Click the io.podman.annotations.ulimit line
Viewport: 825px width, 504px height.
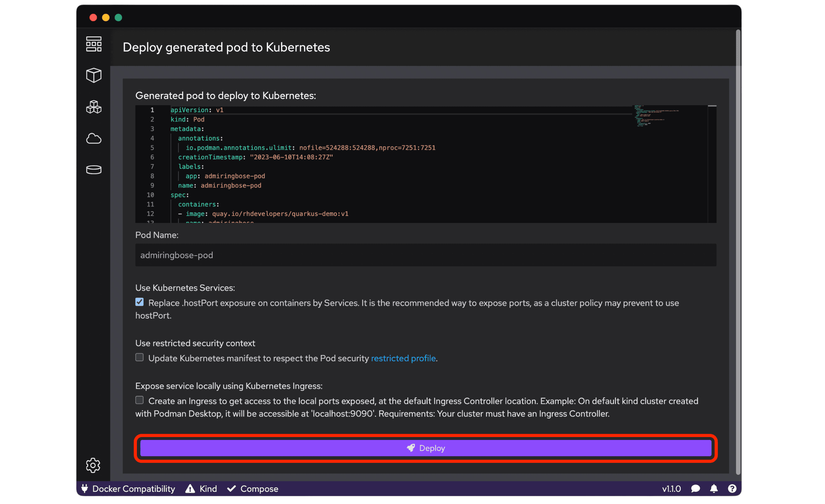point(310,148)
